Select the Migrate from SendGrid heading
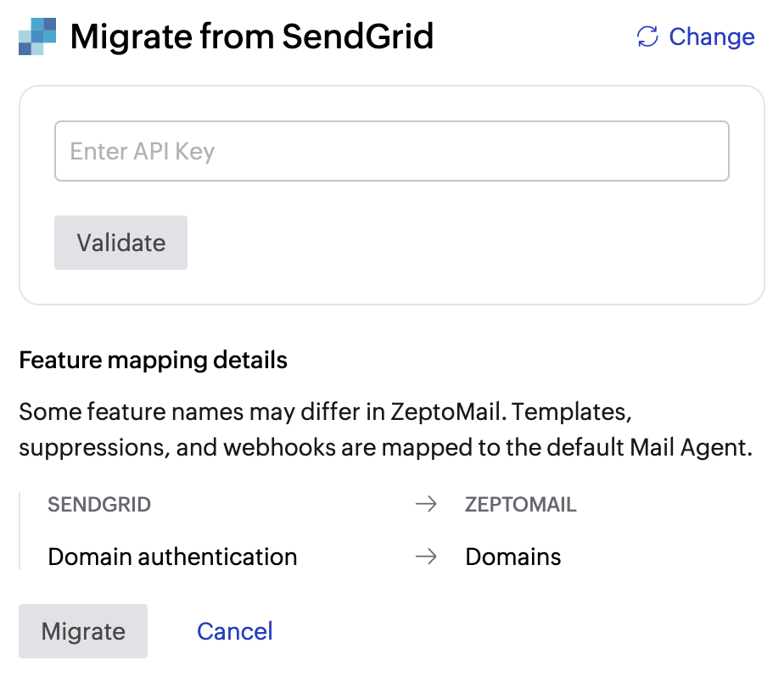Screen dimensions: 784x677 [x=252, y=36]
